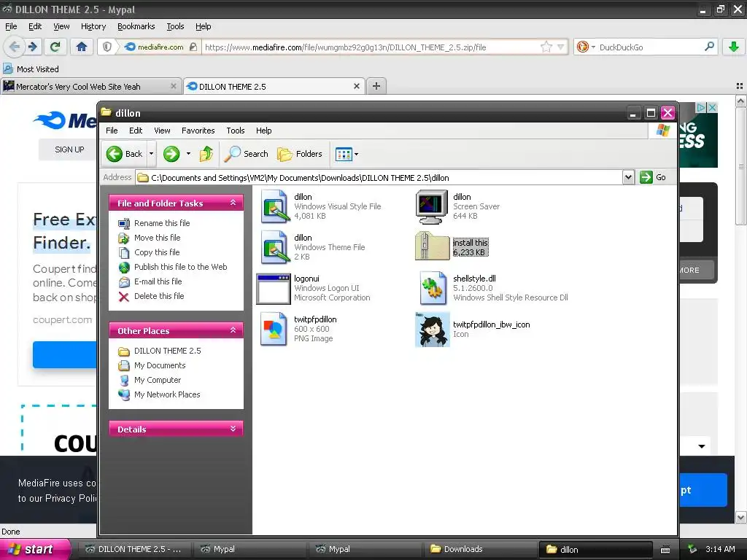This screenshot has width=747, height=560.
Task: Click the Mypal browser forward arrow
Action: tap(32, 47)
